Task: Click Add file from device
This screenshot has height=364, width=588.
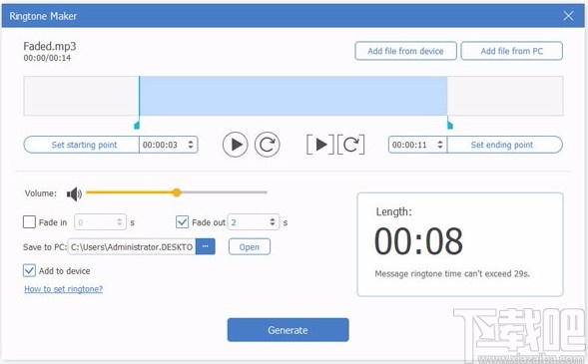Action: pyautogui.click(x=405, y=51)
